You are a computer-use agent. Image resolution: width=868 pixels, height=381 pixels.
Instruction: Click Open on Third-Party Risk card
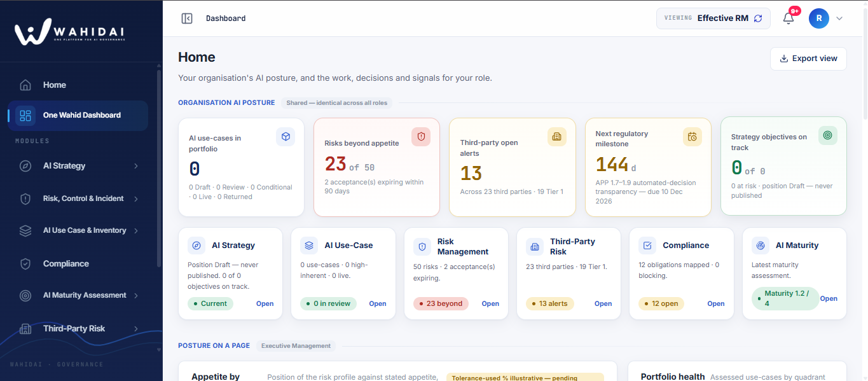(603, 304)
